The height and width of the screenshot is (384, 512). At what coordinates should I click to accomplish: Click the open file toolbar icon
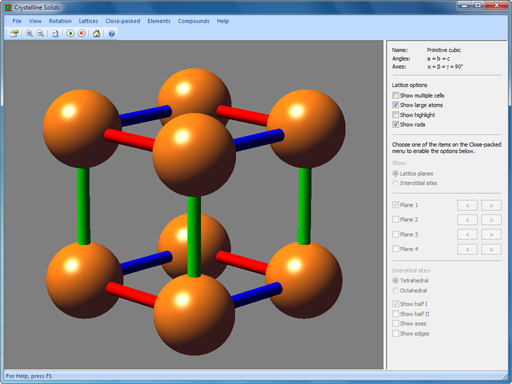click(x=14, y=33)
